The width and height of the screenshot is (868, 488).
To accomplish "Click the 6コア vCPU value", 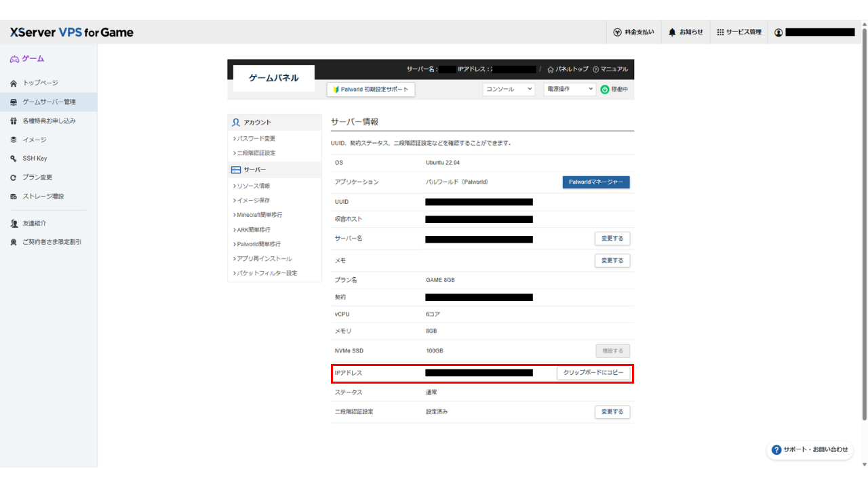I will pyautogui.click(x=433, y=314).
